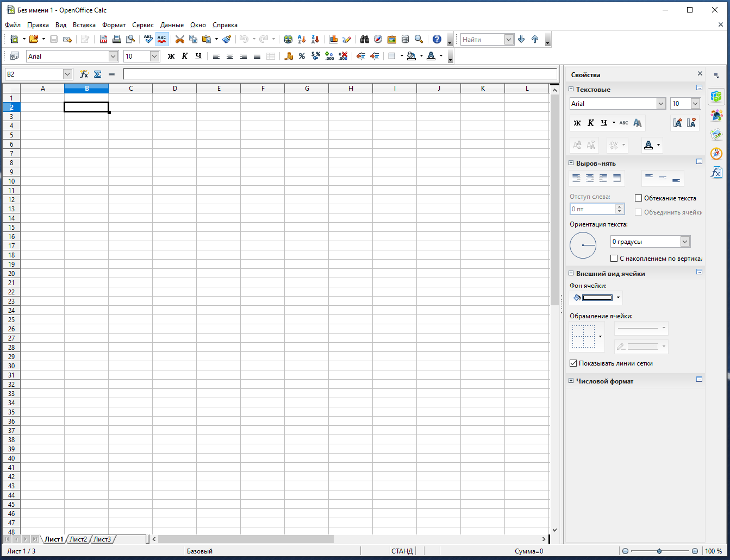Open font name dropdown in formatting toolbar
Screen dimensions: 730x560
pyautogui.click(x=113, y=56)
